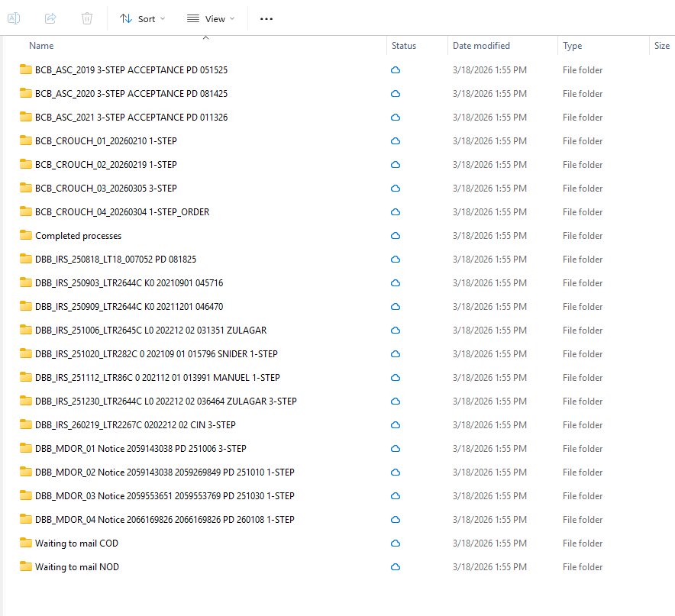Click folder icon of BCB_ASC_2020 3-STEP ACCEPTANCE
Screen dimensions: 675x616
click(26, 93)
